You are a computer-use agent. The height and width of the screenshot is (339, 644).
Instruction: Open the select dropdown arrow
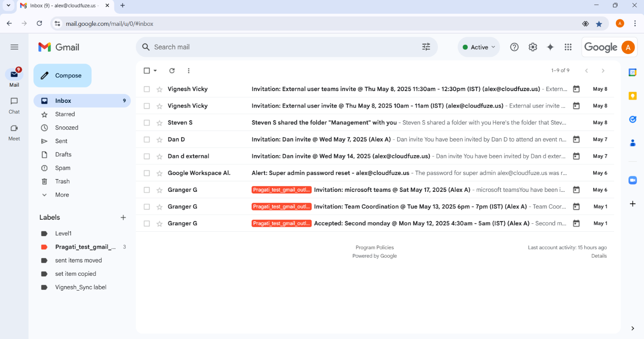[155, 71]
